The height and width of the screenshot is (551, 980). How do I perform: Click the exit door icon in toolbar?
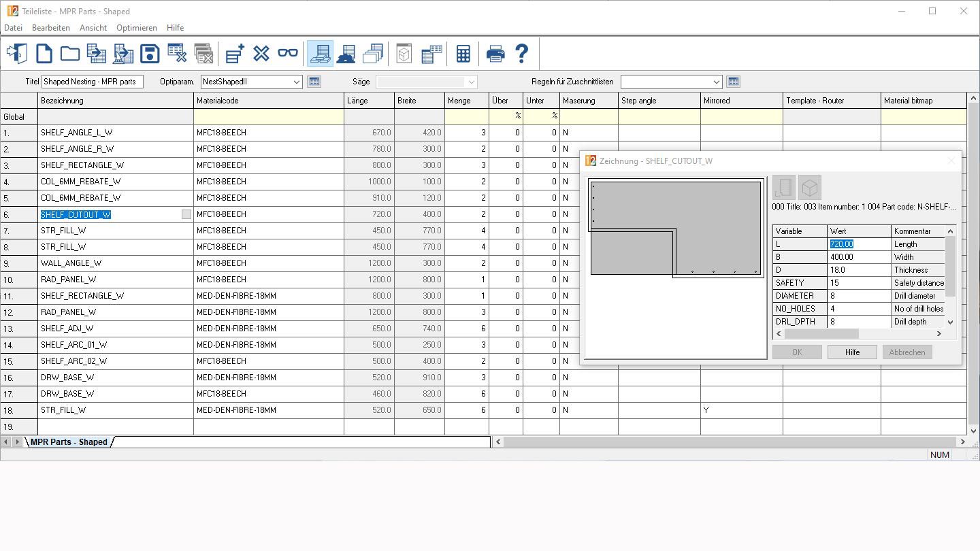[17, 54]
